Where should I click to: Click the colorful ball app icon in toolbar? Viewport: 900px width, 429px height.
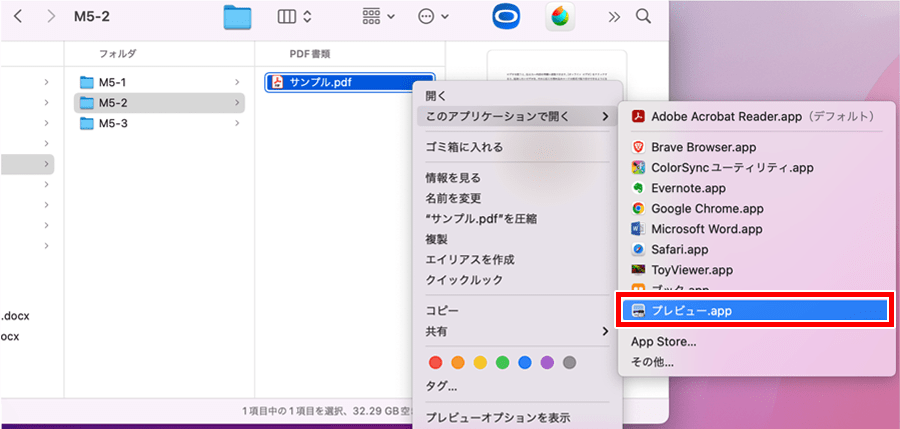click(x=560, y=17)
